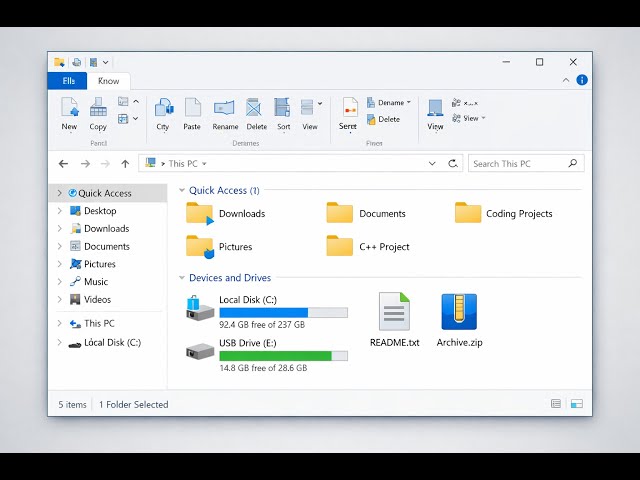Screen dimensions: 640x480
Task: Open help via blue info icon
Action: click(x=582, y=80)
